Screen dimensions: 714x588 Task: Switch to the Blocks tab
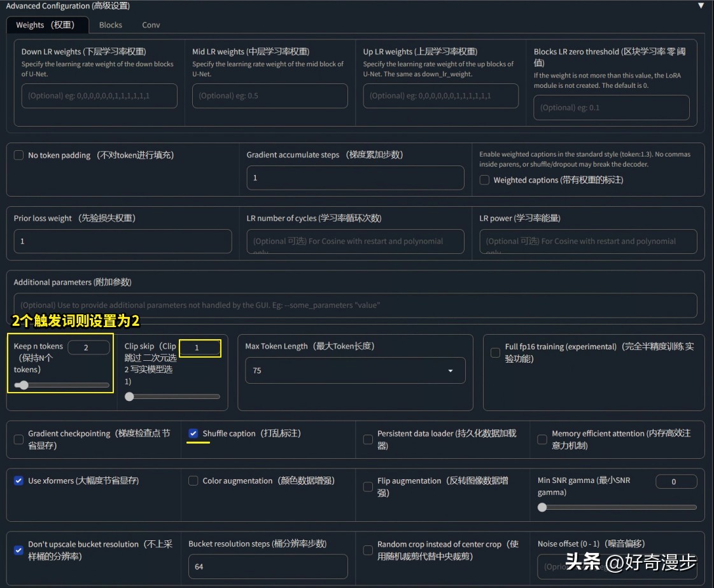click(110, 25)
